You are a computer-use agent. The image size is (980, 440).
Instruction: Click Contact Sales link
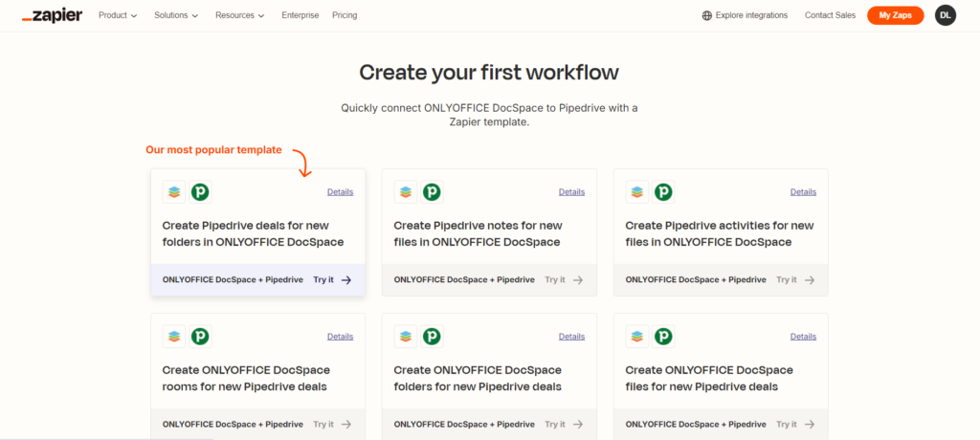pos(830,15)
